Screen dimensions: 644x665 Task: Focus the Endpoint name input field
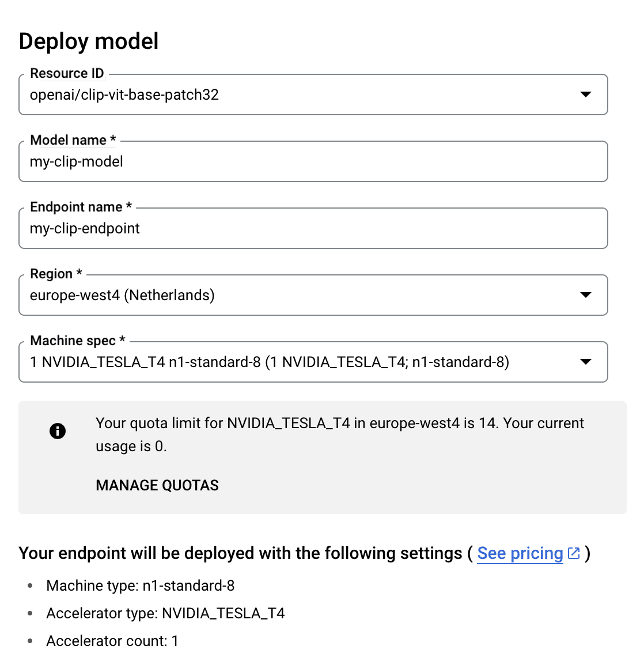pyautogui.click(x=313, y=228)
